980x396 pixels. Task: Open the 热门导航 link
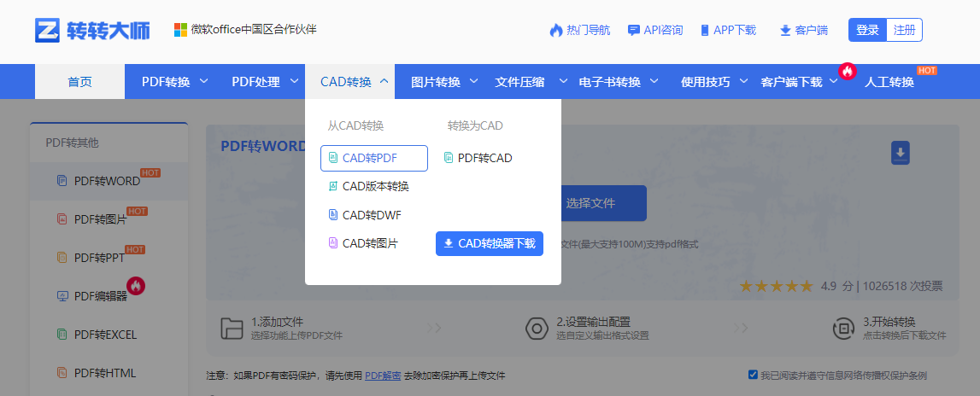[x=588, y=30]
